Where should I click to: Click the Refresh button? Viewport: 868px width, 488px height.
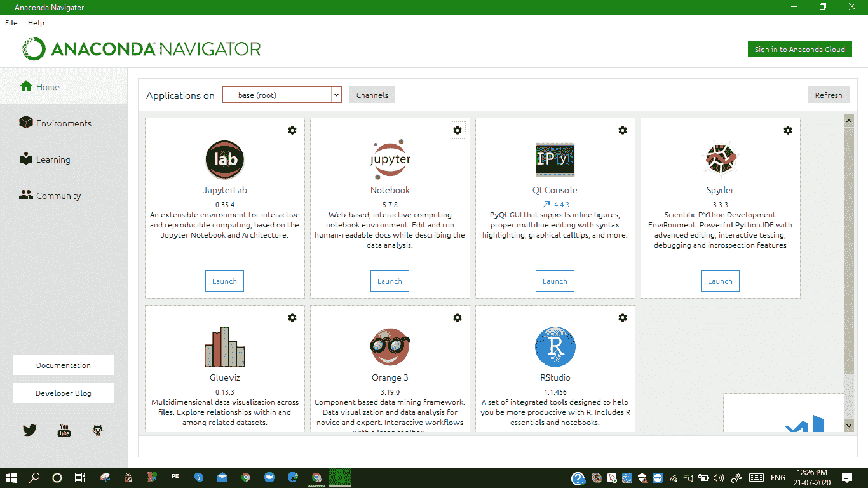828,95
